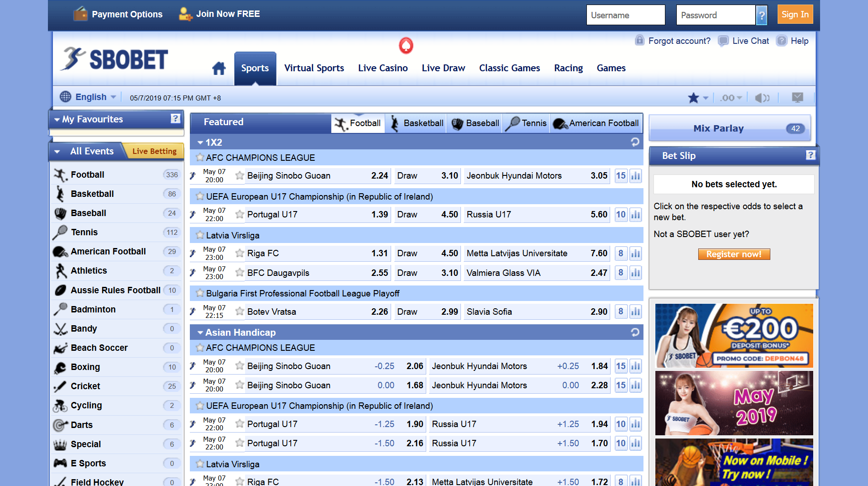Viewport: 868px width, 486px height.
Task: Select Cycling in sports sidebar
Action: click(116, 406)
